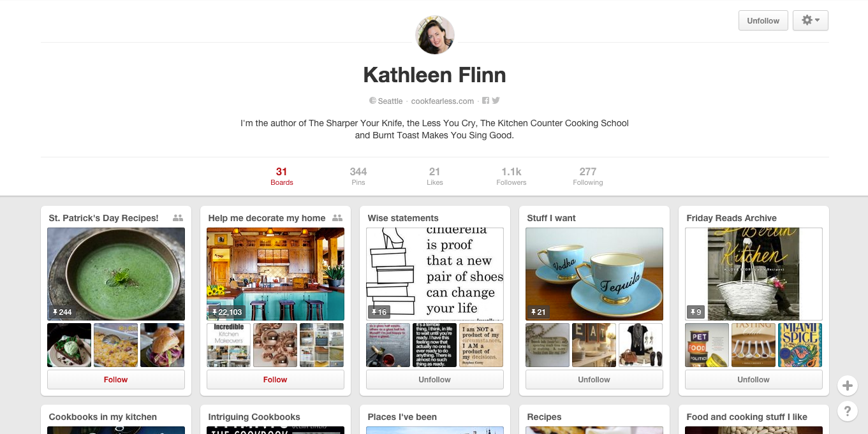Follow the St. Patrick's Day Recipes board

click(116, 380)
